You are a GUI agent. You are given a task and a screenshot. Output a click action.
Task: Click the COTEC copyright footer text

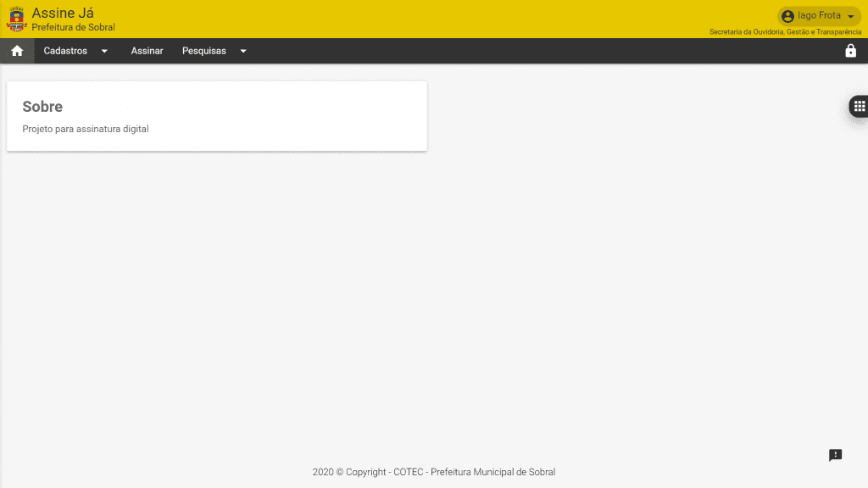click(433, 472)
